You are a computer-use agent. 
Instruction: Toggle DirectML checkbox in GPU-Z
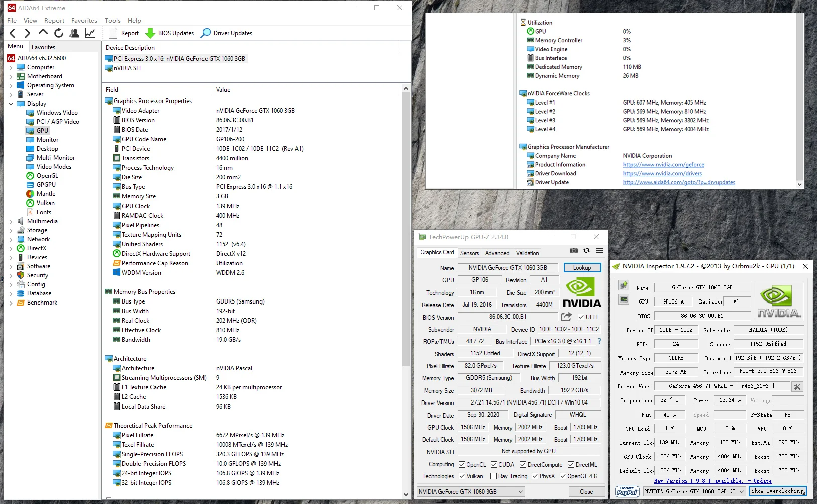tap(571, 465)
